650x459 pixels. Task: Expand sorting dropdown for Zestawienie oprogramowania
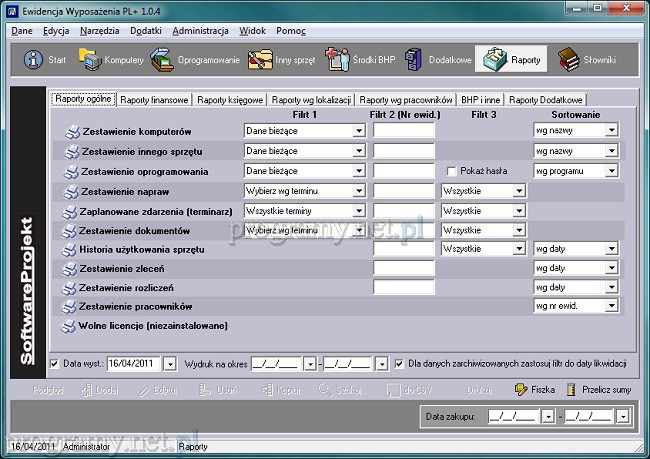tap(611, 170)
